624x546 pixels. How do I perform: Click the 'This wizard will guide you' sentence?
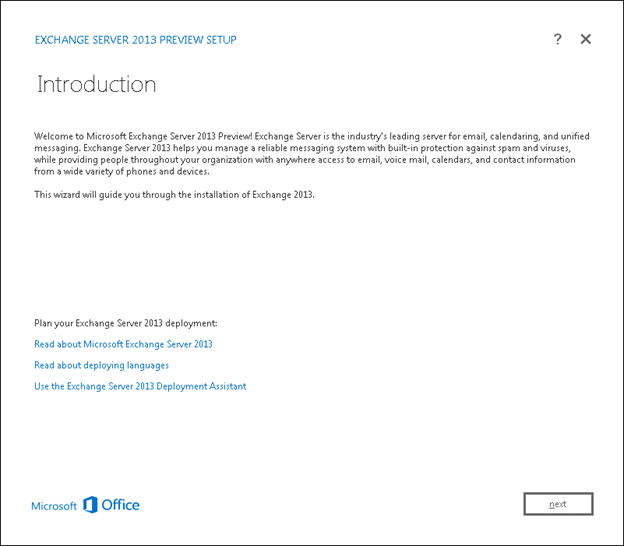click(x=174, y=194)
